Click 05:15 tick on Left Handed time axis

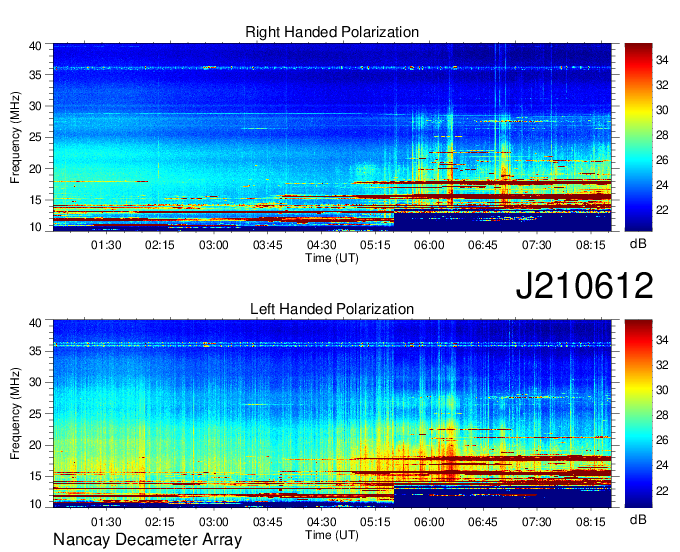point(375,522)
